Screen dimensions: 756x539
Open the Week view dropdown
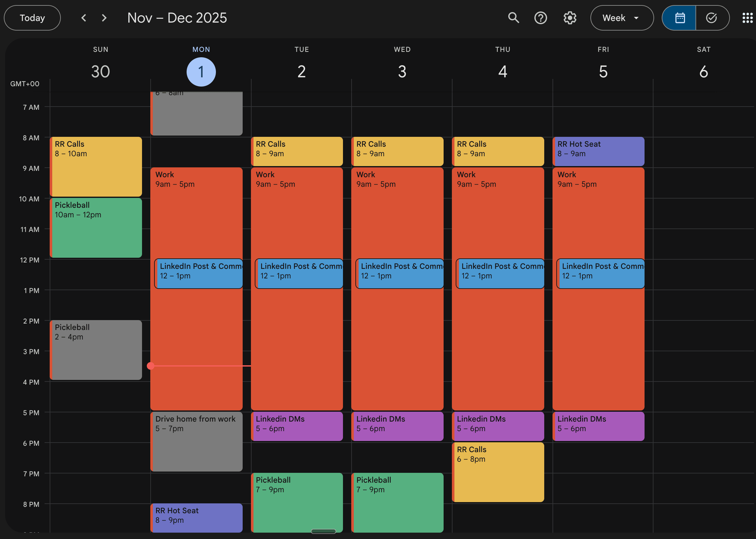pos(622,17)
